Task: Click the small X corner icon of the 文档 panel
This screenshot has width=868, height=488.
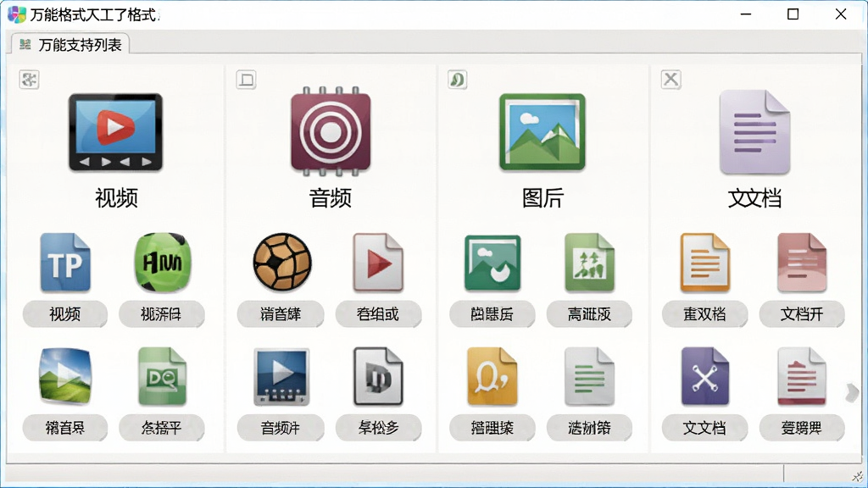Action: click(x=671, y=80)
